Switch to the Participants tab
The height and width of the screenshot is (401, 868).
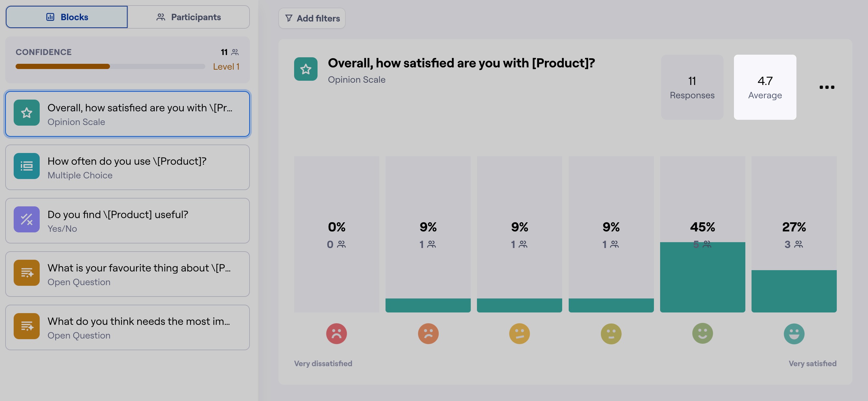coord(189,17)
